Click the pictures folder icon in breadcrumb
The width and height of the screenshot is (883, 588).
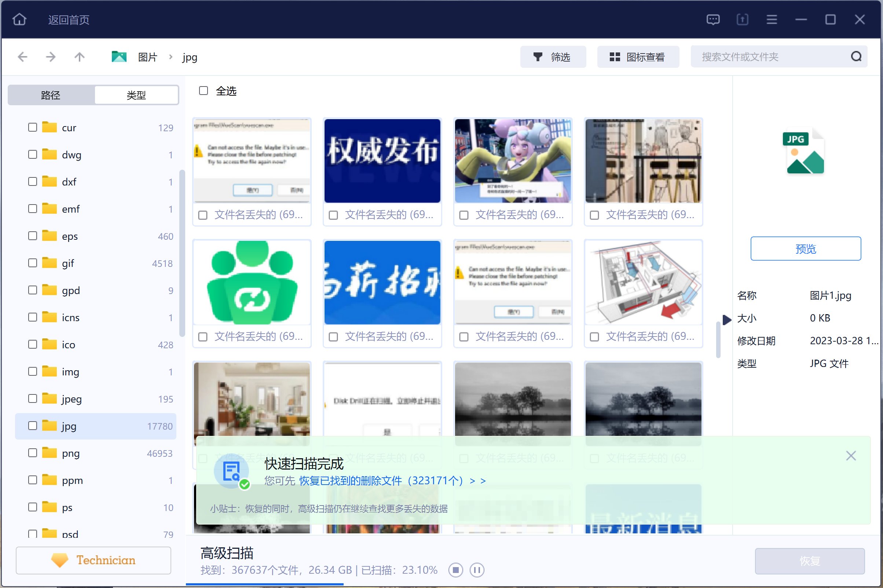coord(119,57)
